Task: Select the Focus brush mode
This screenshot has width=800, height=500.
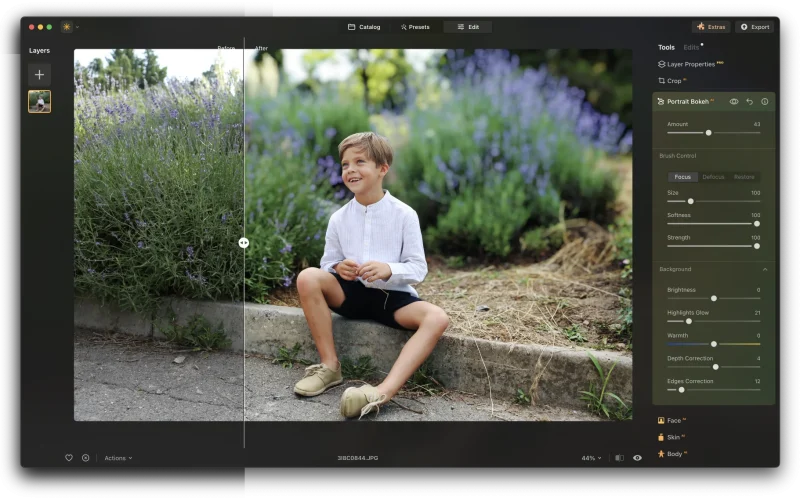Action: [x=683, y=177]
